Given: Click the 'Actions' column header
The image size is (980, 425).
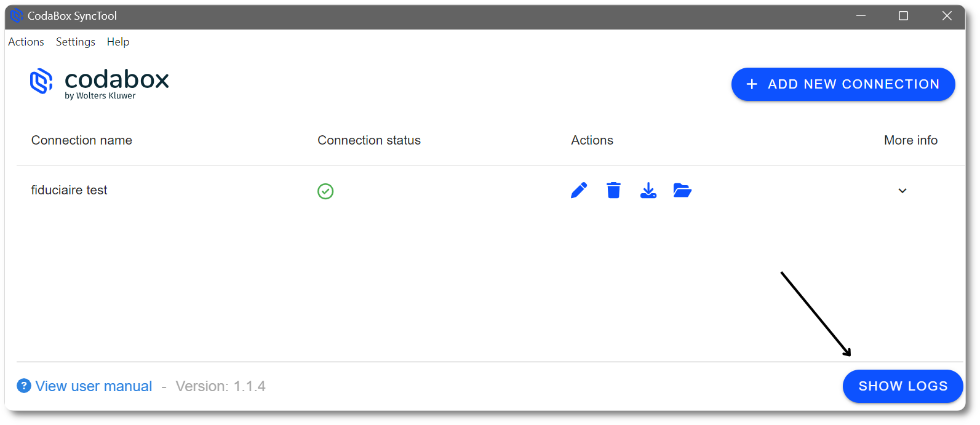Looking at the screenshot, I should [x=592, y=140].
